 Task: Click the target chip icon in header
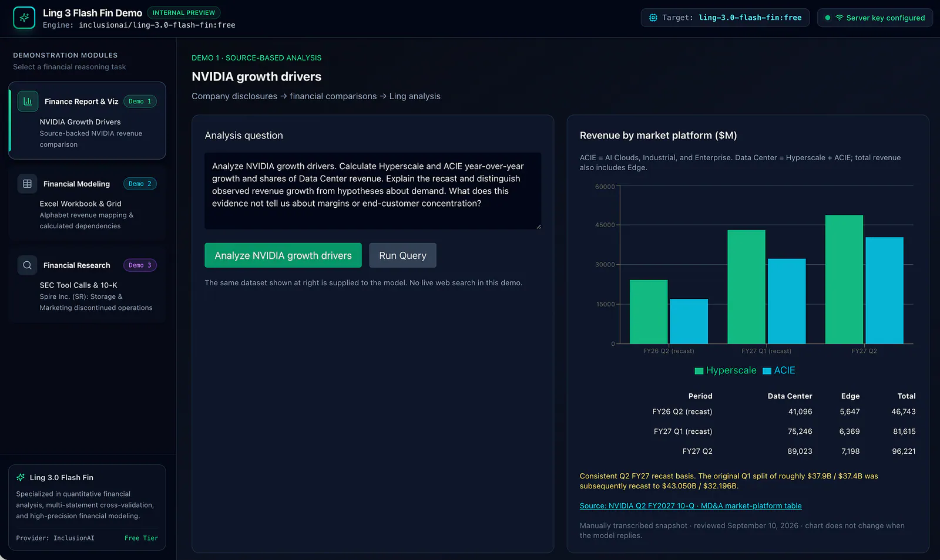[653, 18]
